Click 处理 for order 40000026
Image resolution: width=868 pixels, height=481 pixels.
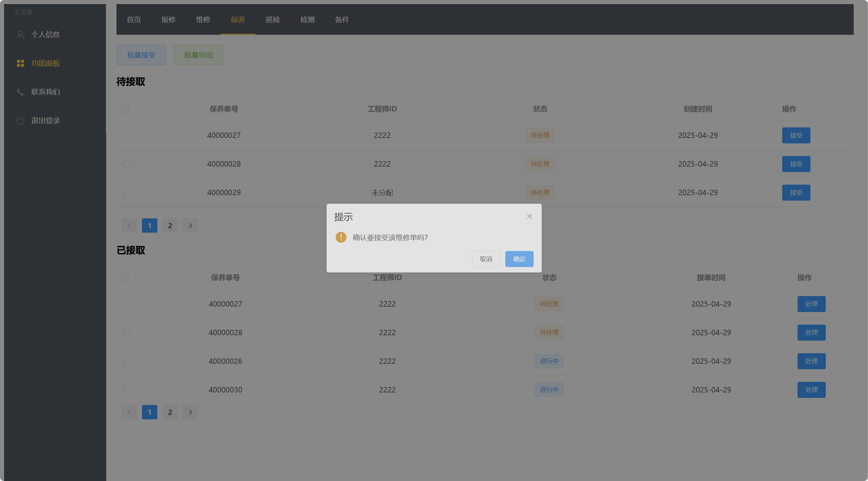coord(811,361)
